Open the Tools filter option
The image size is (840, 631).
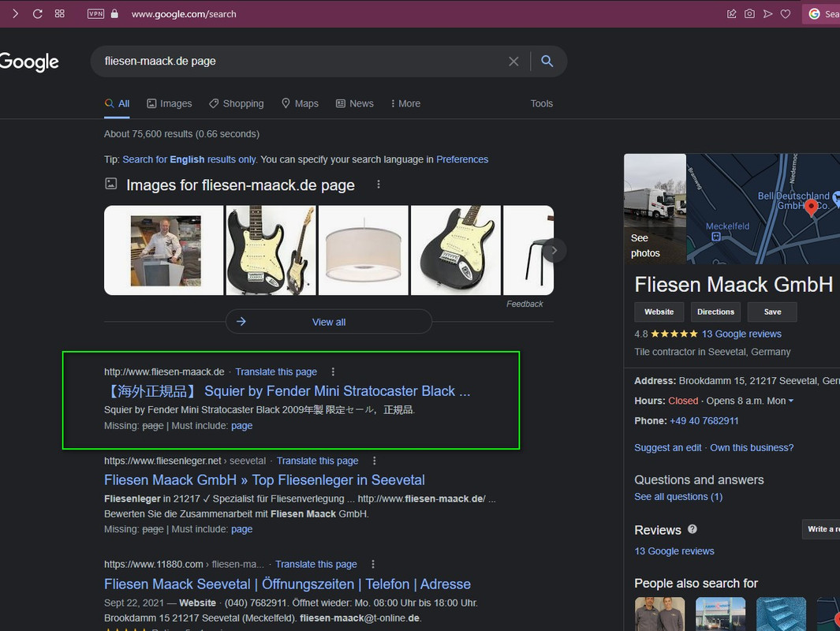[542, 103]
